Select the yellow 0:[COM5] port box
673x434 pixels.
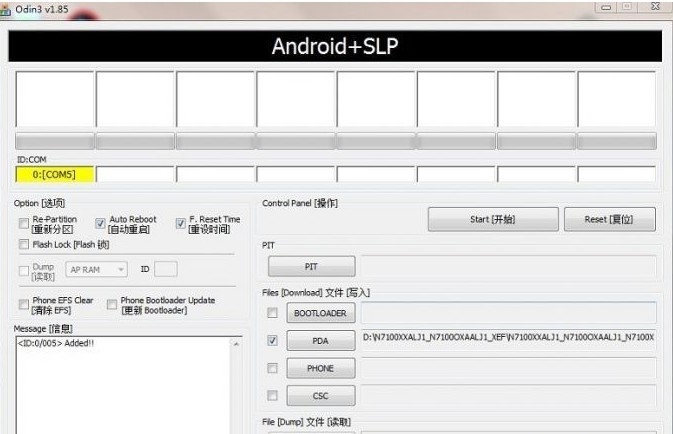point(55,174)
